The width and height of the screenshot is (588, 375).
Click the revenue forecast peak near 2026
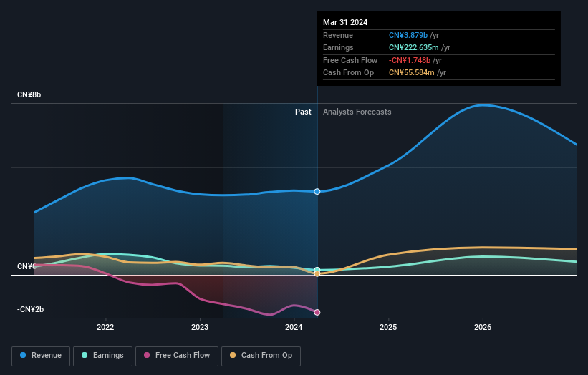tap(483, 105)
